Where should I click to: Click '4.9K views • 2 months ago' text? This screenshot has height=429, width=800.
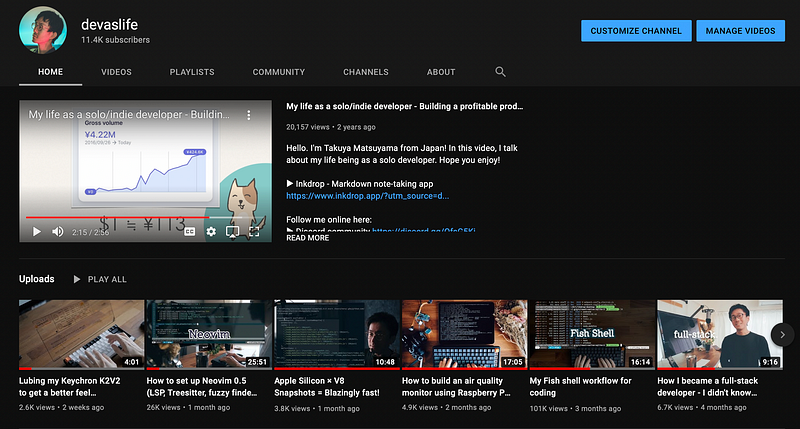point(446,408)
